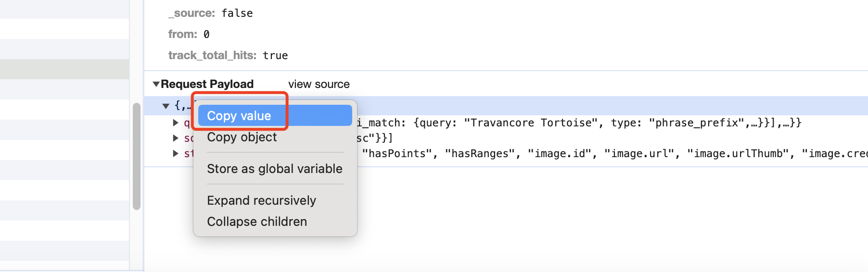Click the track_total_hits parameter row
868x272 pixels.
(x=228, y=55)
